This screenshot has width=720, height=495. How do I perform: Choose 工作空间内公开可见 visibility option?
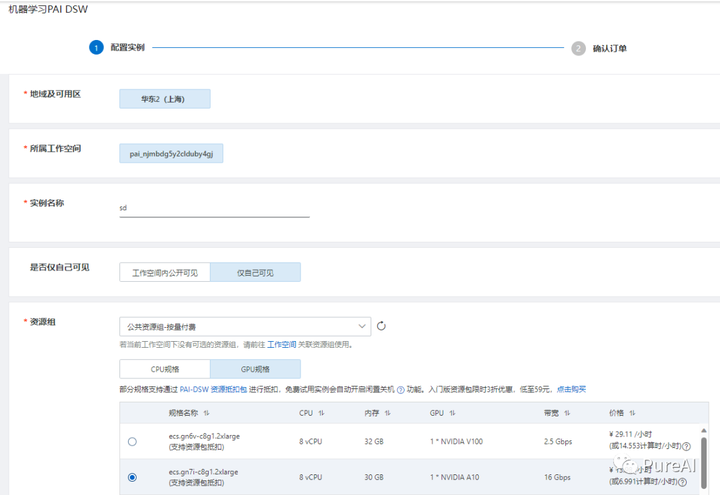[165, 272]
